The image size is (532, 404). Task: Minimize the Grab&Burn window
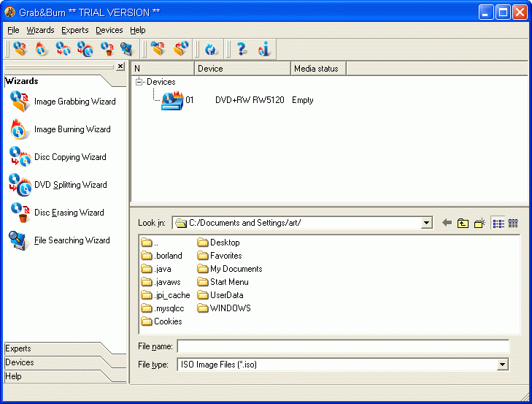tap(486, 12)
